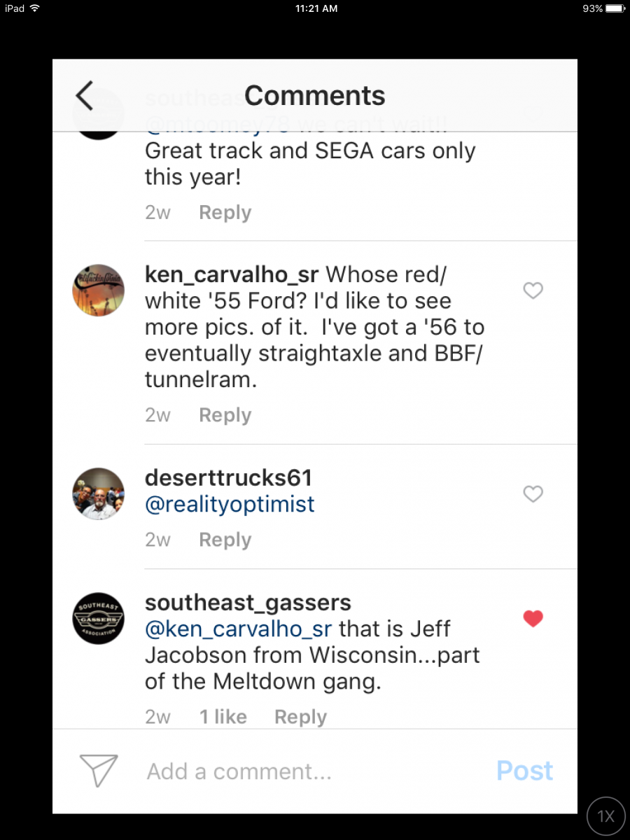This screenshot has width=630, height=840.
Task: Like ken_carvalho_sr's '55 Ford comment
Action: click(533, 290)
